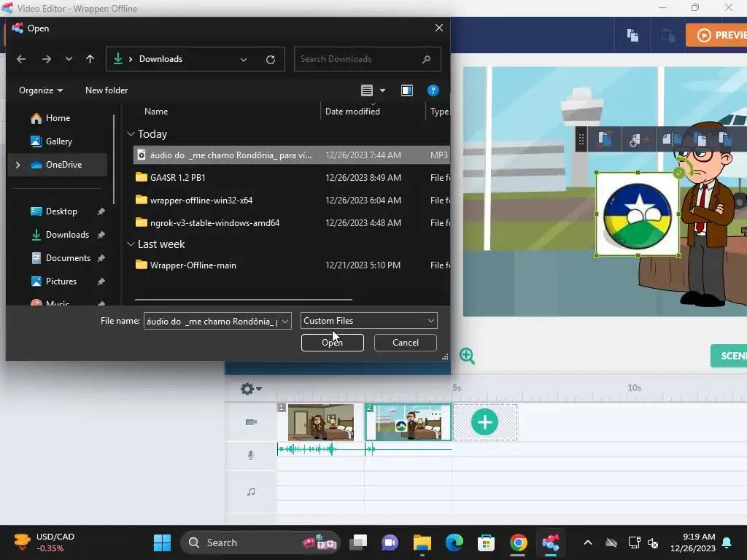Open the Organize menu
Image resolution: width=747 pixels, height=560 pixels.
click(x=41, y=90)
